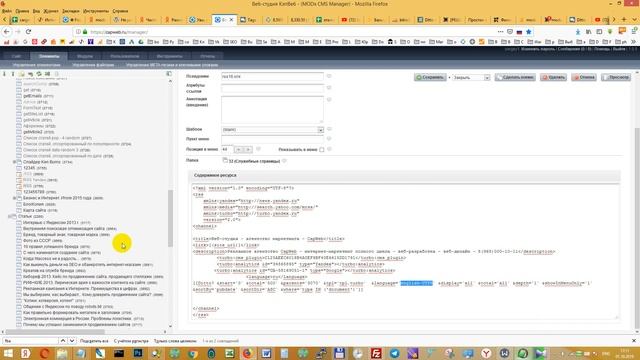Open FileZilla from the taskbar

(x=376, y=353)
